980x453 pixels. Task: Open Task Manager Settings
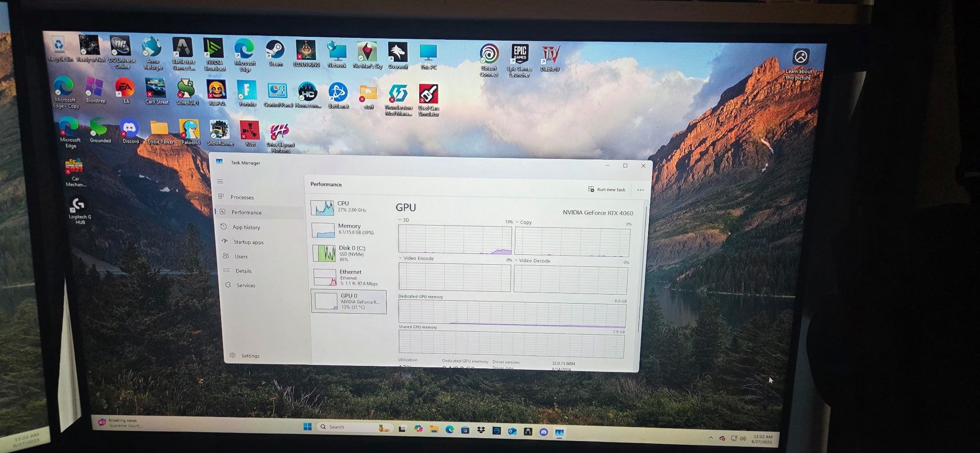[x=245, y=355]
